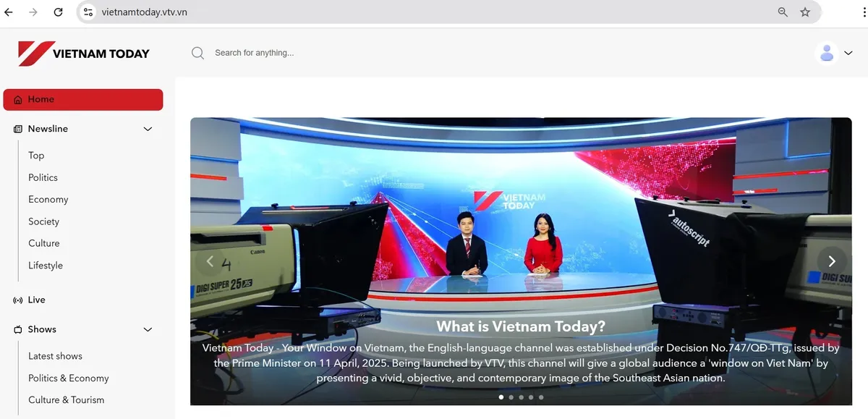Open Culture & Tourism shows
868x419 pixels.
click(67, 400)
